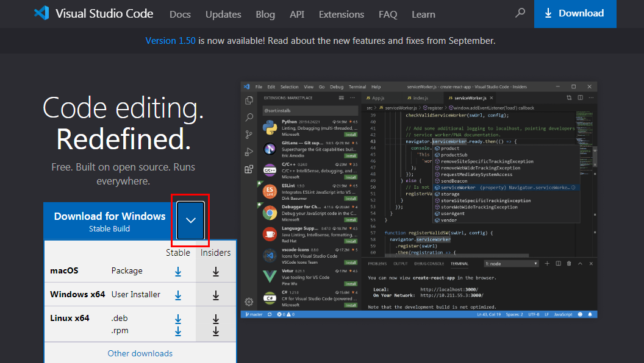Open the Other downloads link
Screen dimensions: 644x363
[x=140, y=353]
